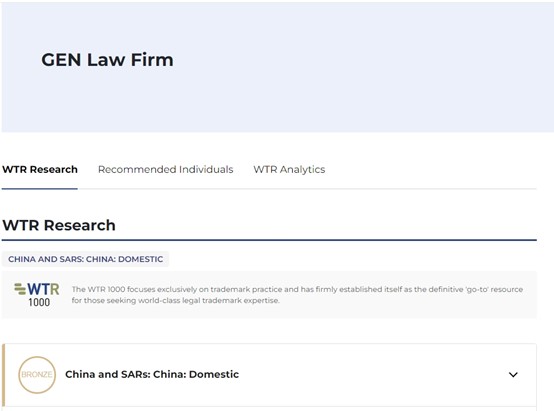The width and height of the screenshot is (554, 411).
Task: Click the CHINA AND SARS: CHINA: DOMESTIC tag
Action: [86, 259]
